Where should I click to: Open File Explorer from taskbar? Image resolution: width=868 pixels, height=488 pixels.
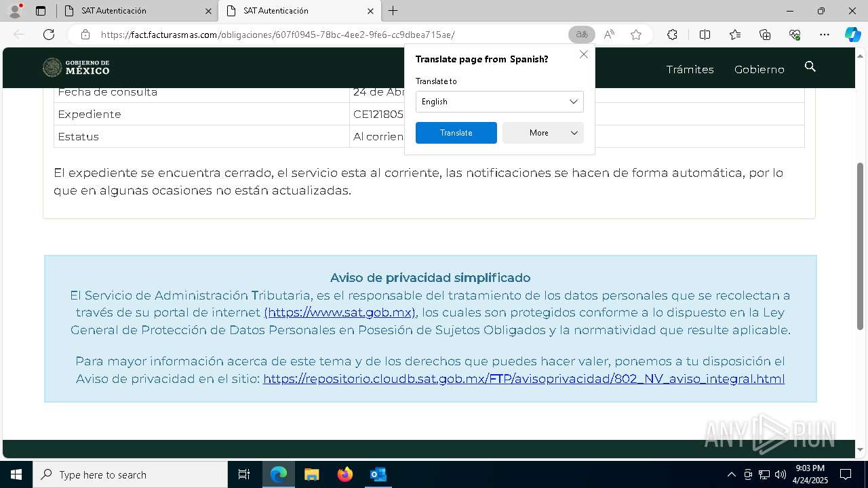coord(312,474)
